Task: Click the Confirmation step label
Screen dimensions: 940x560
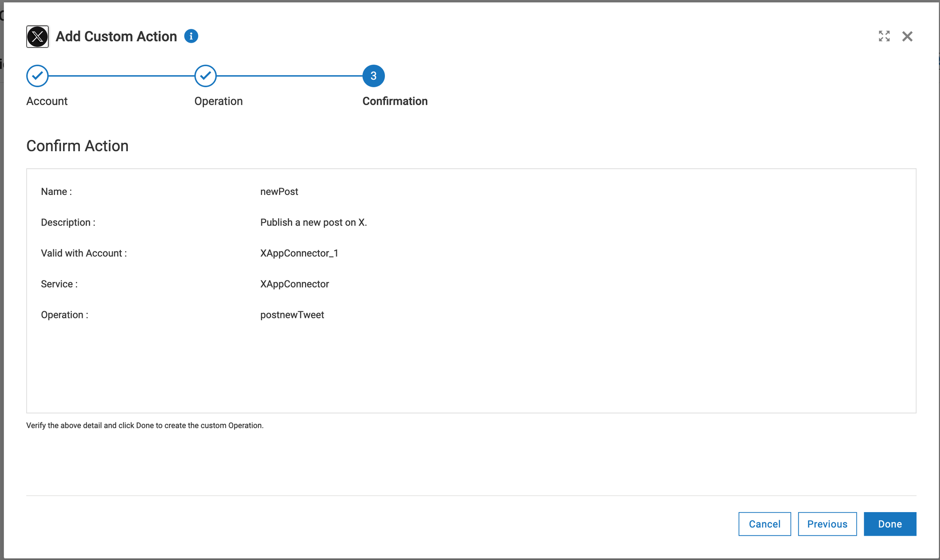Action: tap(395, 101)
